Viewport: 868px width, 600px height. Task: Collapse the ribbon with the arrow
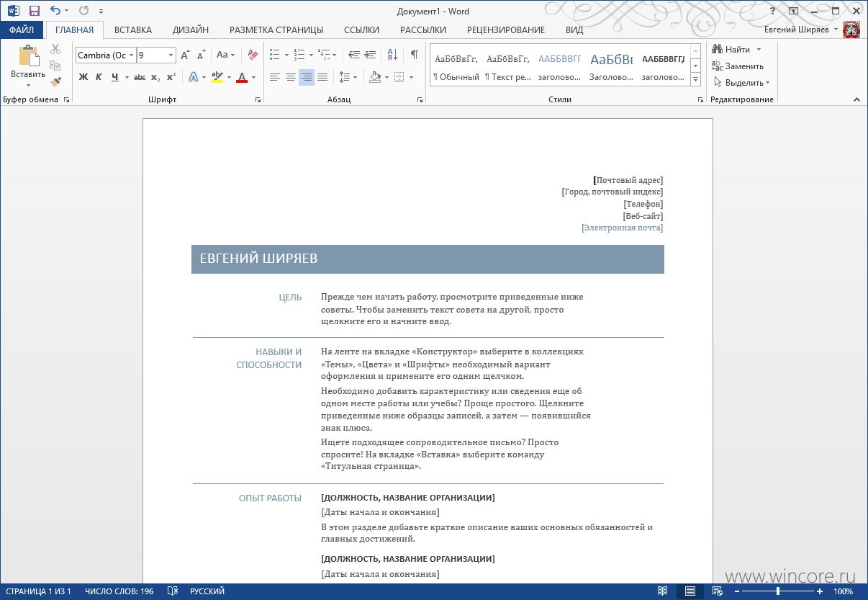pos(856,99)
